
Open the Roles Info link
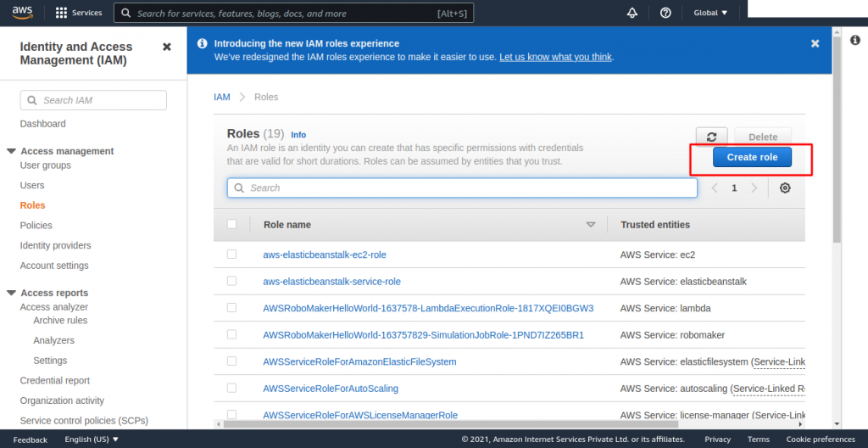click(298, 135)
